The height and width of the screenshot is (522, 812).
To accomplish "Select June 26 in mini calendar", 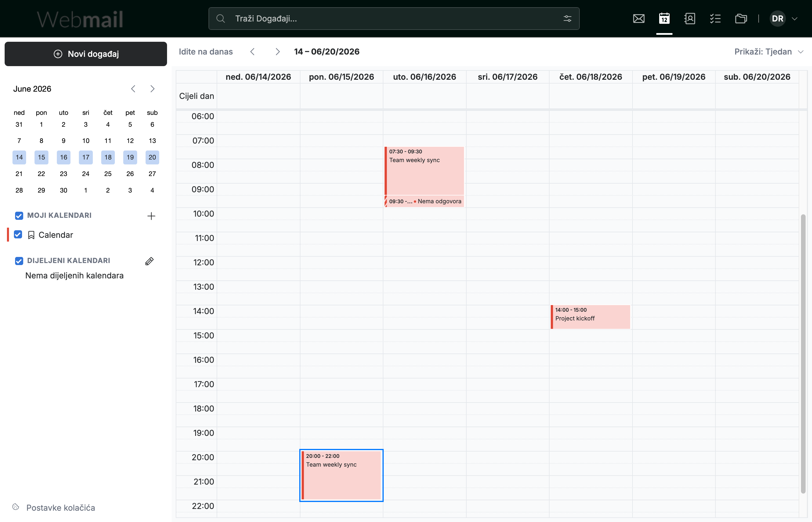I will (130, 174).
